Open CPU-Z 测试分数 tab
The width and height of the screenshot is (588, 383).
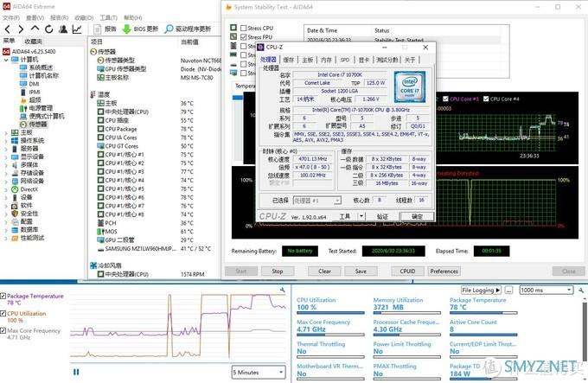click(387, 60)
